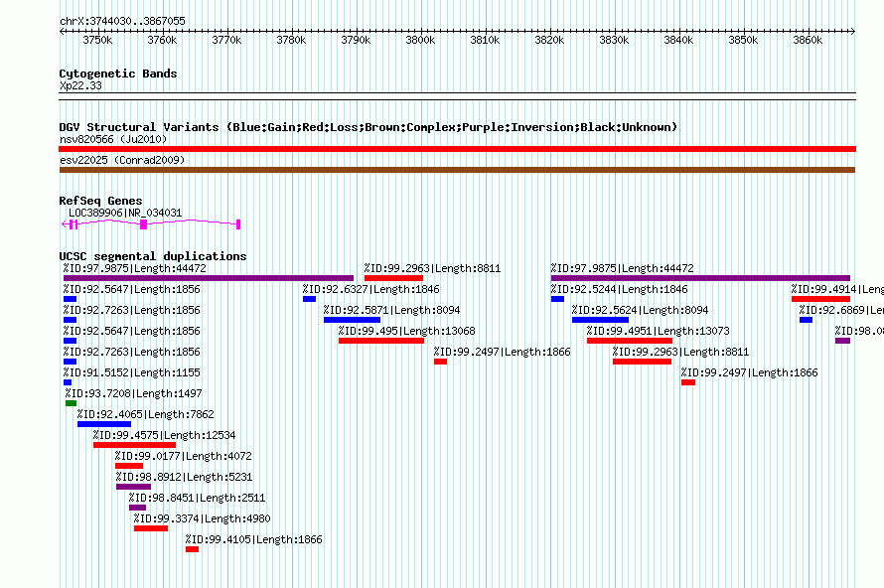Viewport: 884px width, 588px height.
Task: Click the 3830k scale tick label
Action: [x=614, y=40]
